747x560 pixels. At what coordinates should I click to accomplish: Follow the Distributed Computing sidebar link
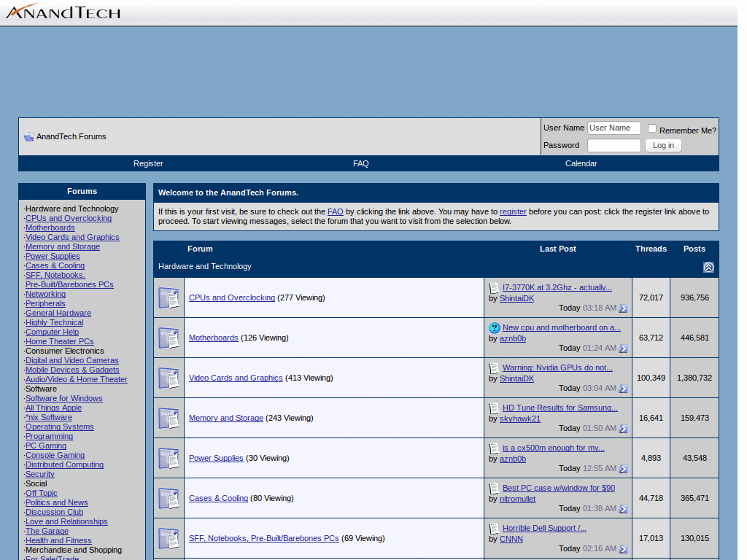[x=65, y=464]
